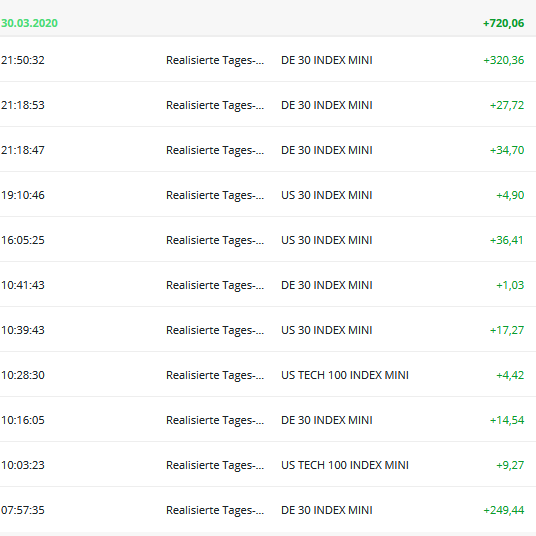Click the +1,03 profit value
The height and width of the screenshot is (536, 536).
click(510, 285)
